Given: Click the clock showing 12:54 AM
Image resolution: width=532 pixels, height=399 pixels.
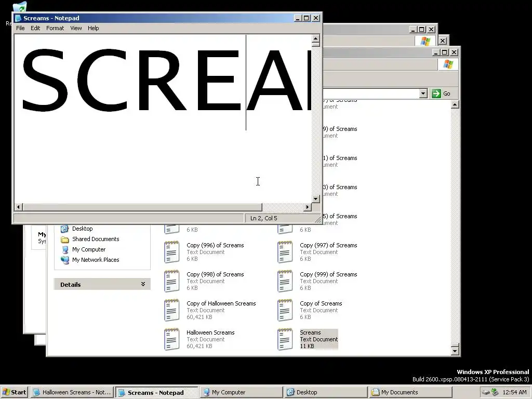Looking at the screenshot, I should (x=514, y=393).
